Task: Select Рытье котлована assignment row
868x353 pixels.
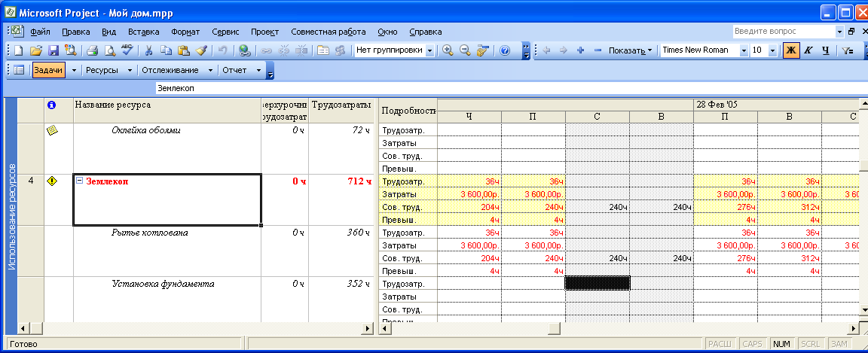Action: [x=149, y=233]
